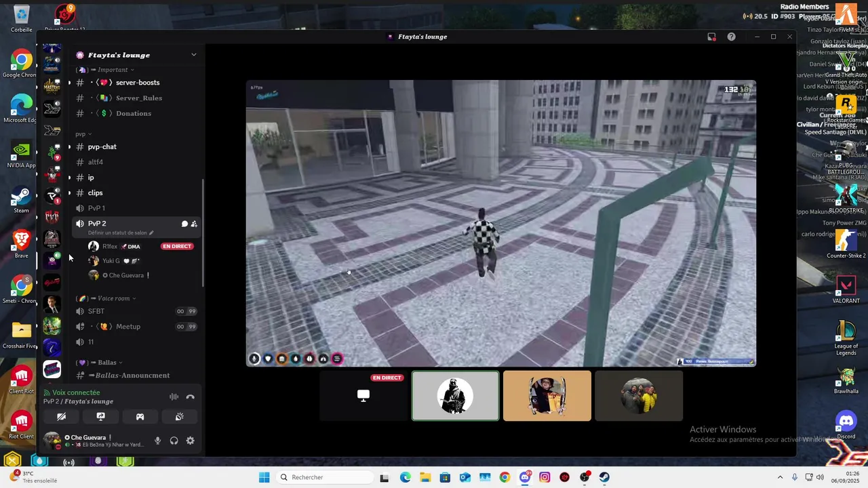The image size is (868, 488).
Task: Open File Explorer from the taskbar
Action: [x=425, y=477]
